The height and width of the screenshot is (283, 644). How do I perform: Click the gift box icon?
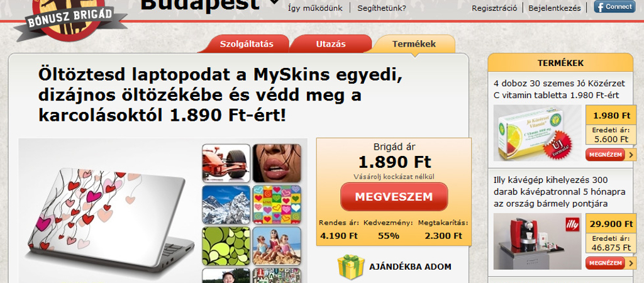[351, 267]
